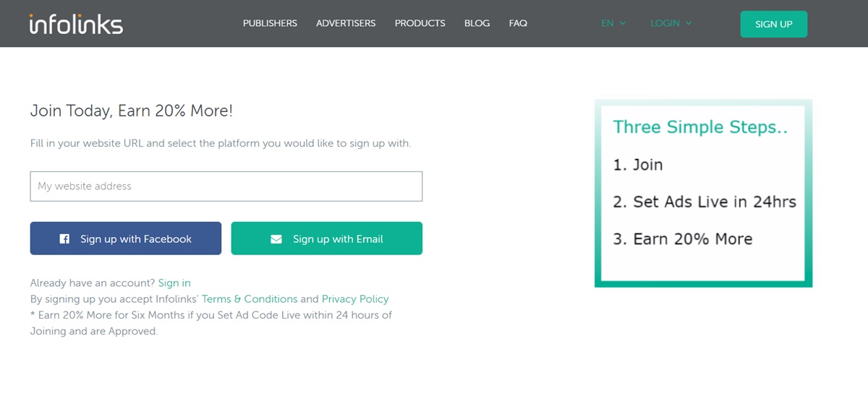Click the Facebook icon on signup button
The height and width of the screenshot is (417, 868).
click(64, 239)
